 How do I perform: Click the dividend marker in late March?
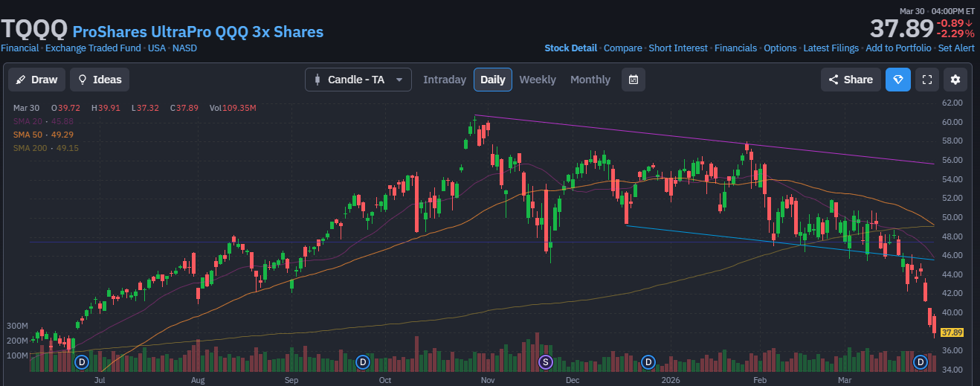(x=920, y=362)
